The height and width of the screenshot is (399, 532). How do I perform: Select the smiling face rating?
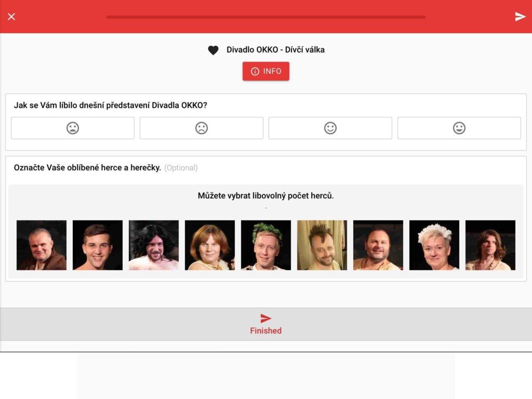point(330,128)
